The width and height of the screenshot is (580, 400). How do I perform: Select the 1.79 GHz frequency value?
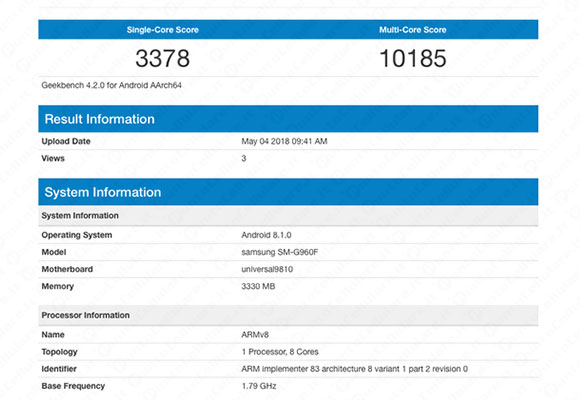[259, 386]
